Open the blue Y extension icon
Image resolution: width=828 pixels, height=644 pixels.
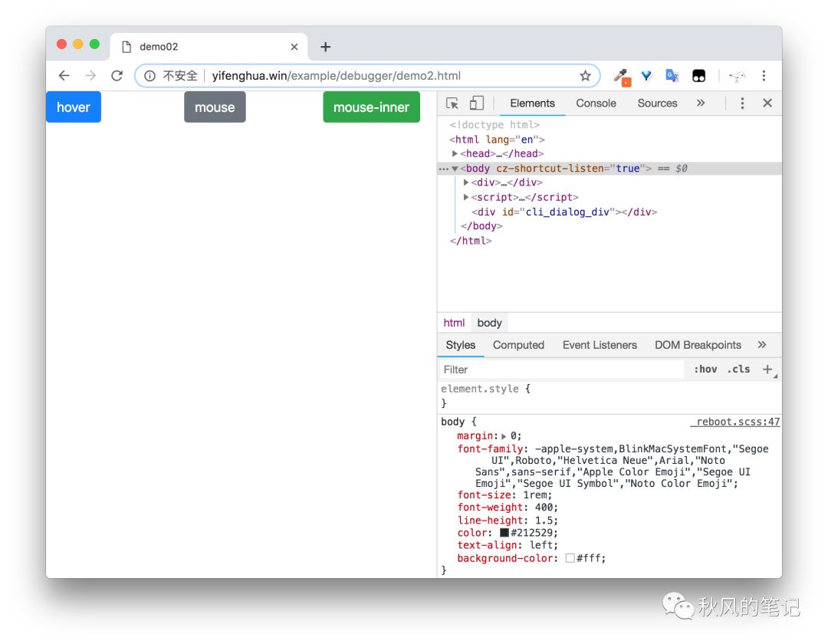646,76
